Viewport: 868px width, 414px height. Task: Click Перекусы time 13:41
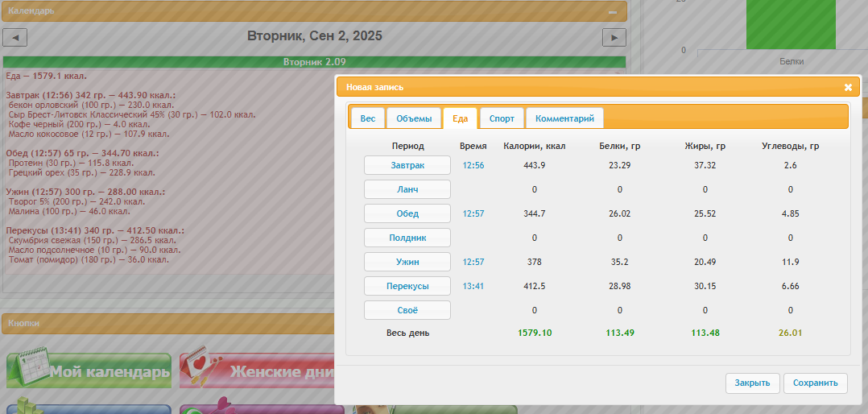pos(473,286)
